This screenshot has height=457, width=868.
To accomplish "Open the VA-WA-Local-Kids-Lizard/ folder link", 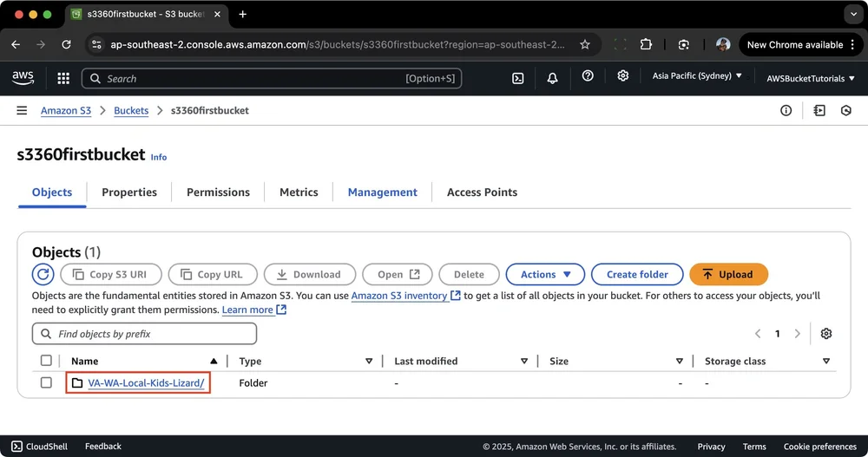I will pyautogui.click(x=146, y=383).
